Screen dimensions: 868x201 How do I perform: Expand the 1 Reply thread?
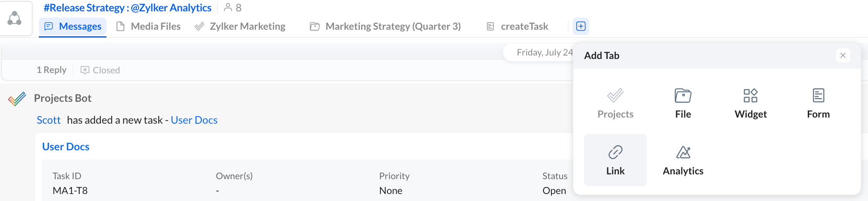[x=51, y=70]
